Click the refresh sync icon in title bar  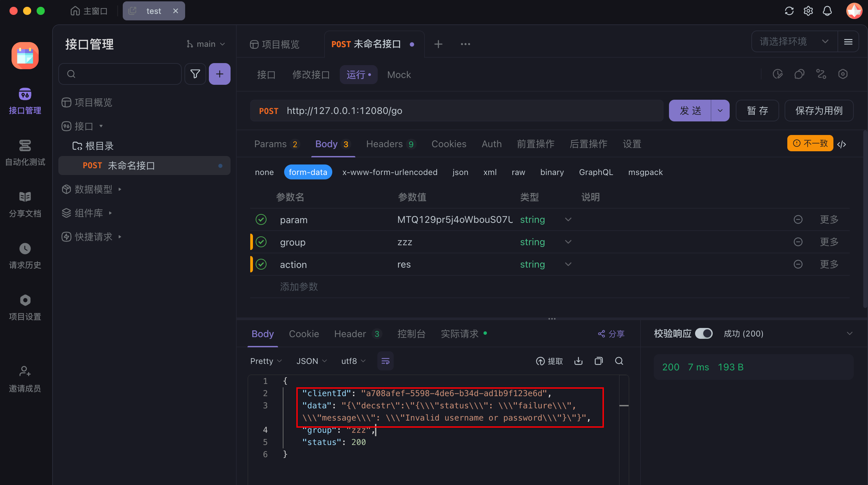pyautogui.click(x=789, y=11)
